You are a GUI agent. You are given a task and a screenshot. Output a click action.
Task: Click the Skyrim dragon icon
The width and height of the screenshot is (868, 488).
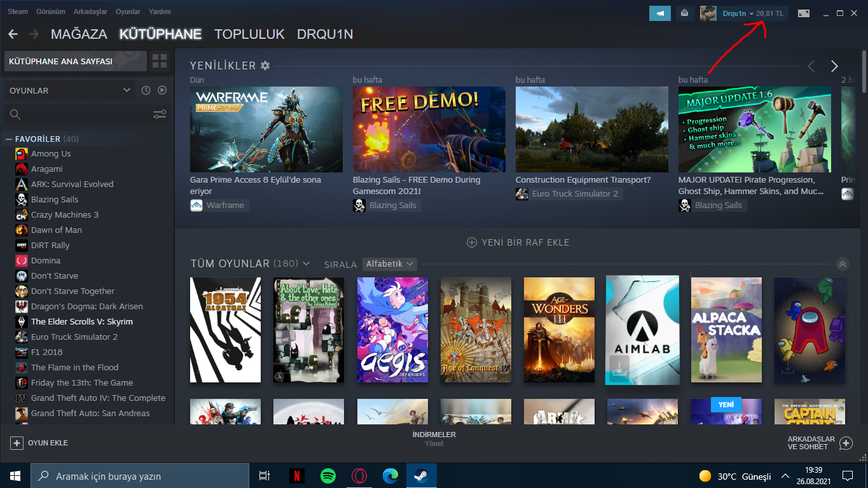tap(22, 322)
